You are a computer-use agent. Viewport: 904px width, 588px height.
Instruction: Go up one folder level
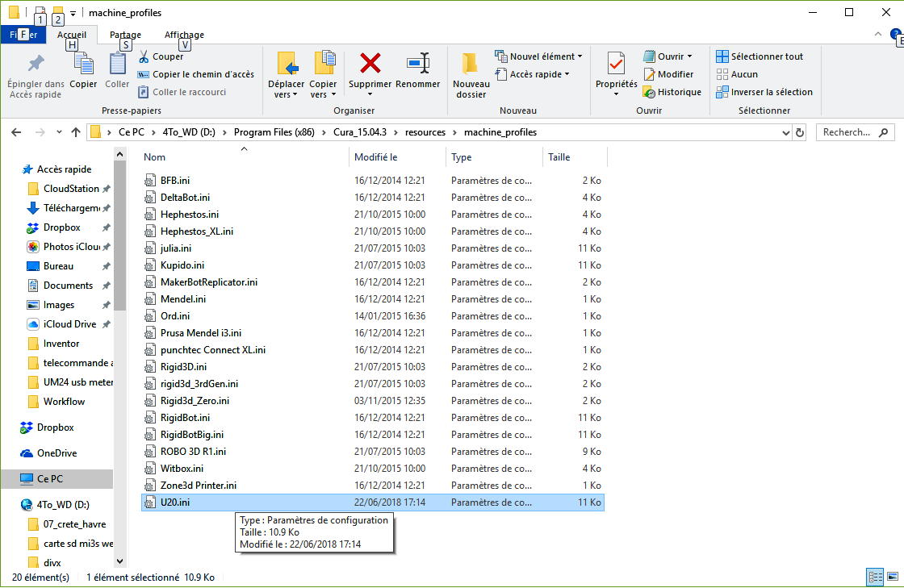[x=76, y=132]
